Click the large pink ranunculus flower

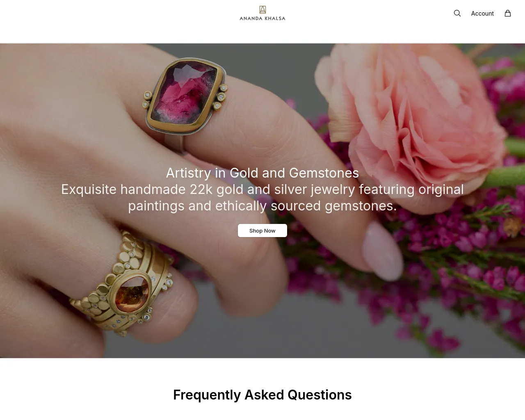coord(414,107)
